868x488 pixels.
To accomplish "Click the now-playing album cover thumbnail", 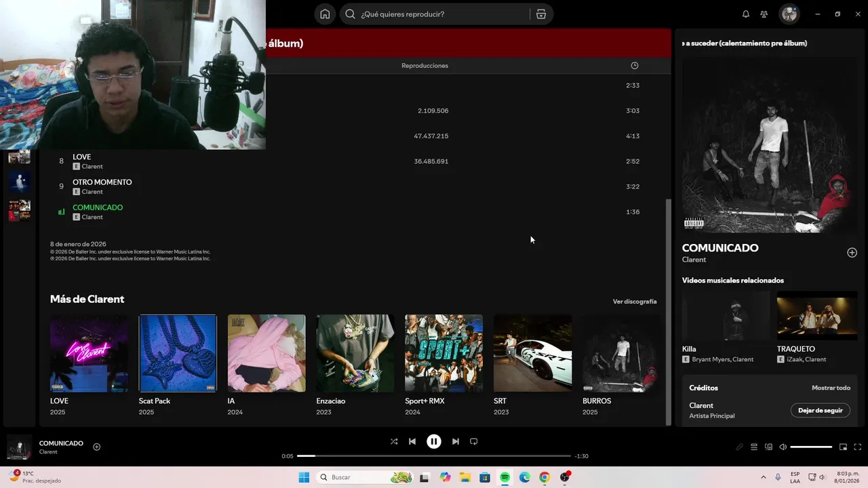I will click(x=19, y=447).
